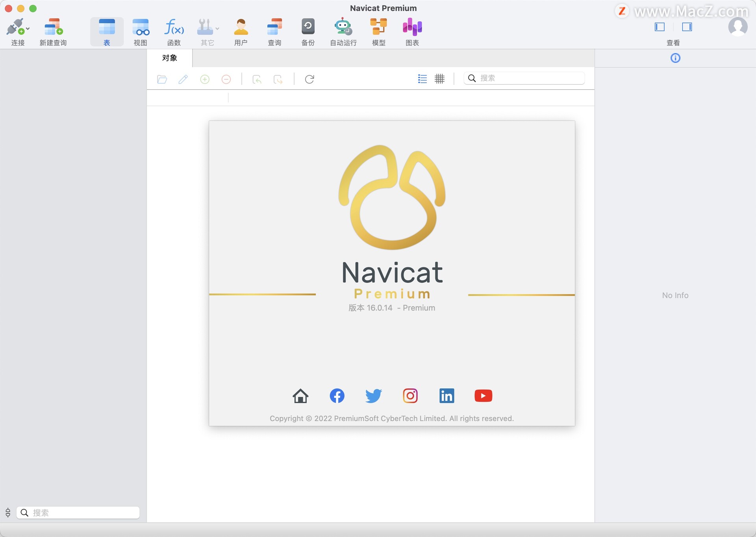The image size is (756, 537).
Task: Open the User (用户) toolbar icon
Action: [241, 27]
